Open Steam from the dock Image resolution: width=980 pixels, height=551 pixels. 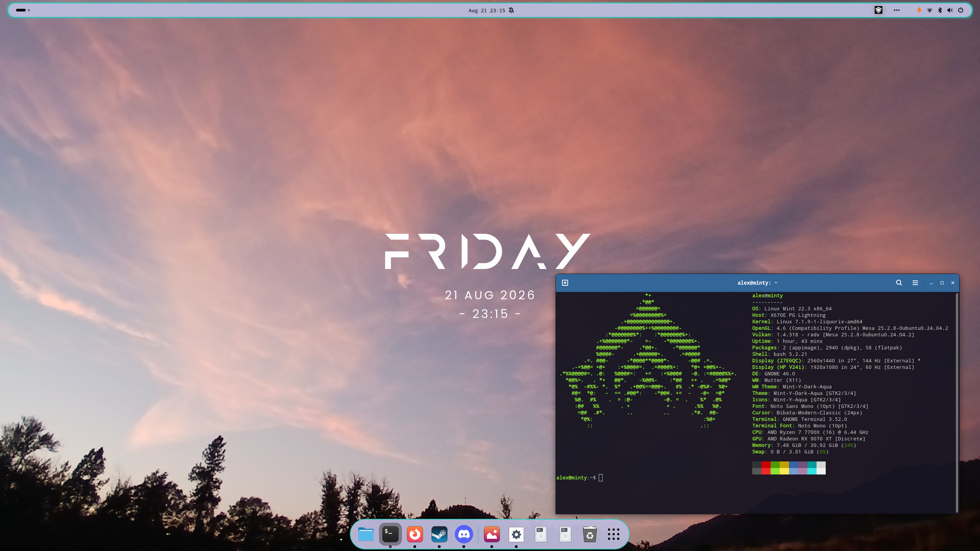coord(439,534)
